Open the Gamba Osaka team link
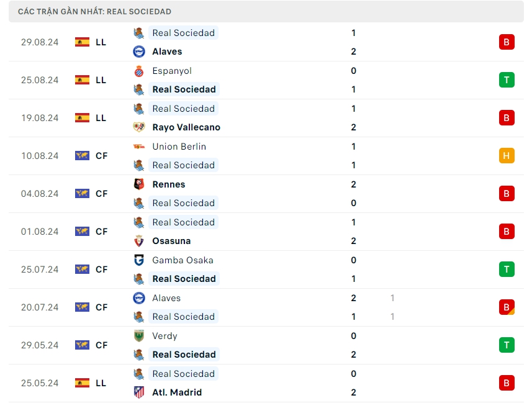 [183, 260]
